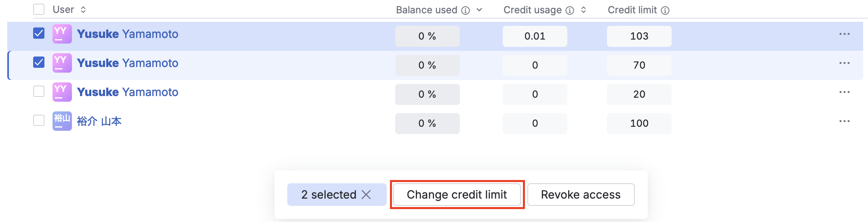This screenshot has height=222, width=868.
Task: Open the 裕介 山本 user link
Action: pyautogui.click(x=99, y=121)
